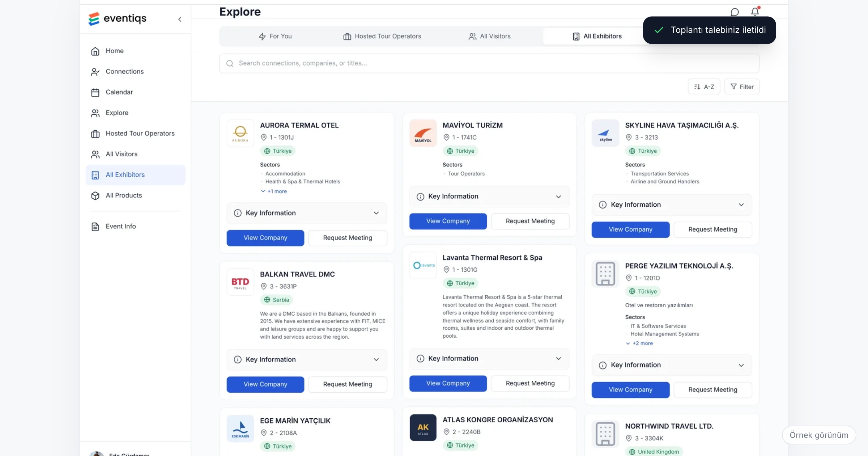
Task: Open All Products in the sidebar
Action: point(136,195)
